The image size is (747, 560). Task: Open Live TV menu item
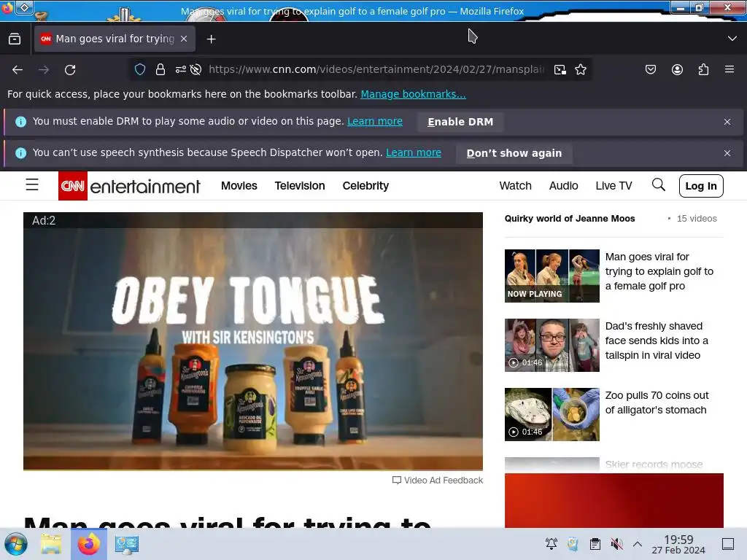click(x=614, y=186)
